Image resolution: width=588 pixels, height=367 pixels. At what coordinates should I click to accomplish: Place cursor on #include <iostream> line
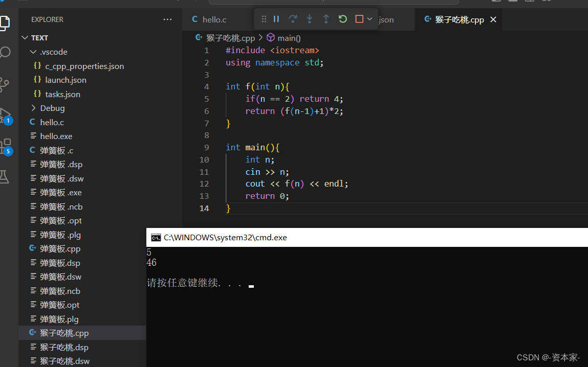click(x=272, y=50)
